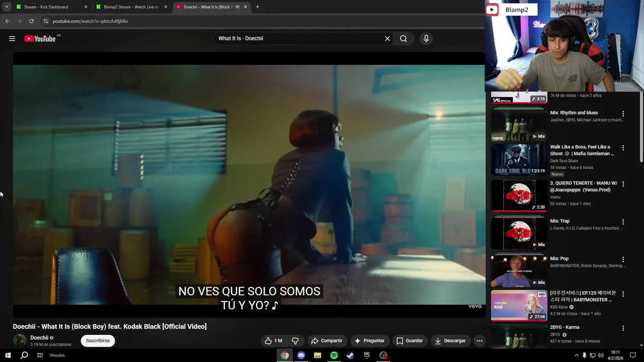Viewport: 644px width, 362px height.
Task: Open the system volume icon
Action: pos(600,355)
